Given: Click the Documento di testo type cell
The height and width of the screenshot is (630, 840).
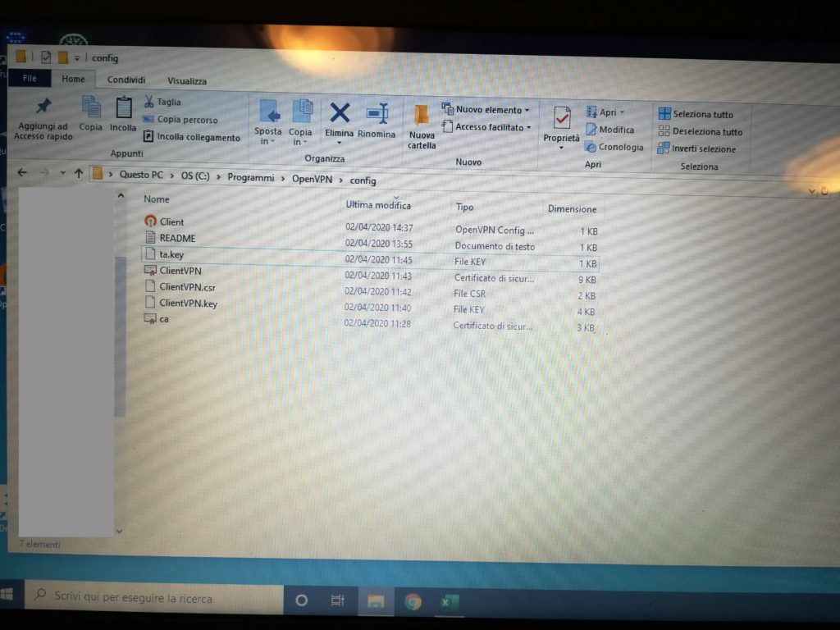Looking at the screenshot, I should pyautogui.click(x=495, y=246).
